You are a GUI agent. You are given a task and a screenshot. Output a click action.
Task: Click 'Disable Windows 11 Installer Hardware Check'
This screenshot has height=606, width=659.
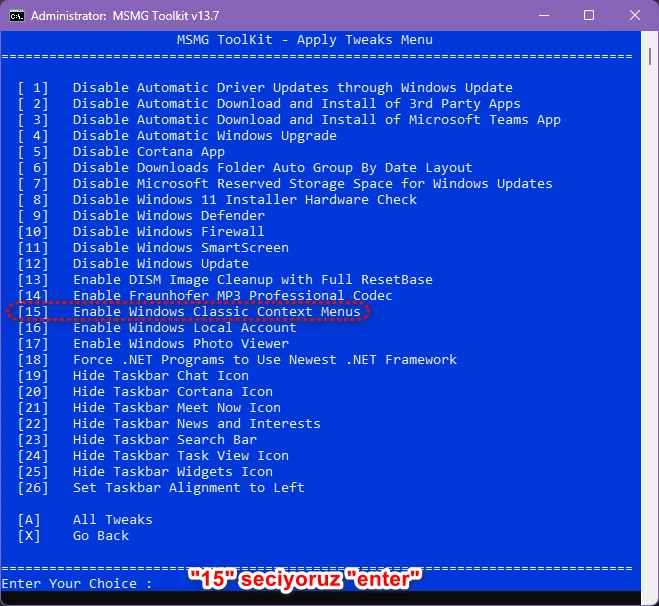click(x=245, y=200)
